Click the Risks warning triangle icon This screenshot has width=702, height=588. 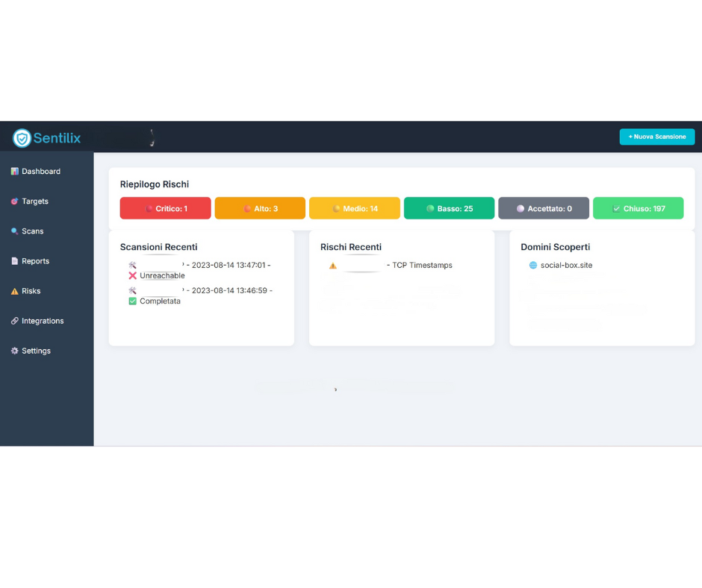click(x=14, y=291)
